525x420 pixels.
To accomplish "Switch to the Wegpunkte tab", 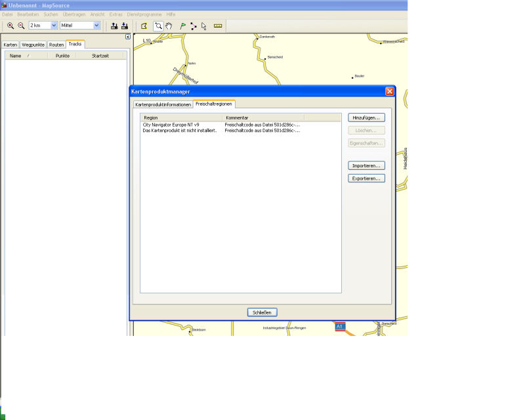I will [x=33, y=45].
